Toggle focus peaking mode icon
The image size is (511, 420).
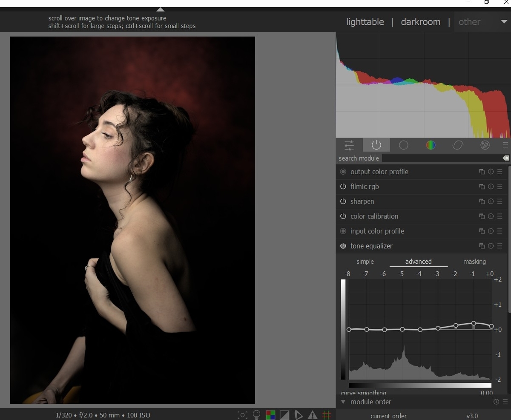(242, 415)
